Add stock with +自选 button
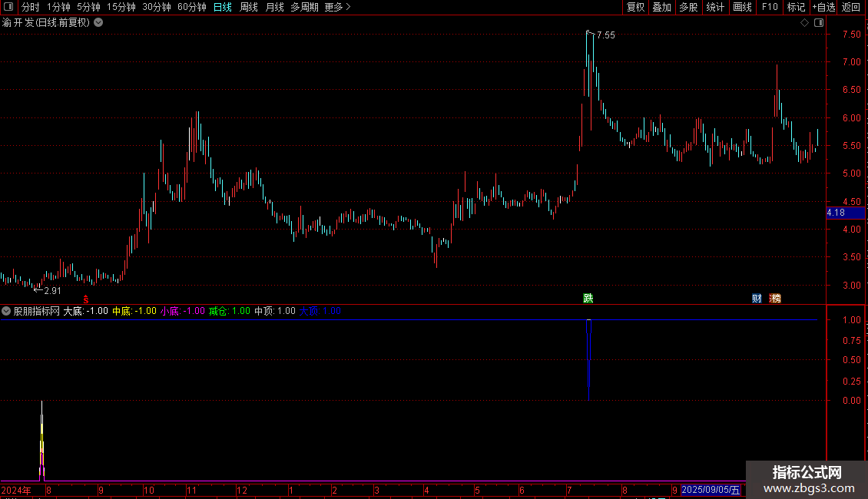This screenshot has height=499, width=868. tap(823, 7)
